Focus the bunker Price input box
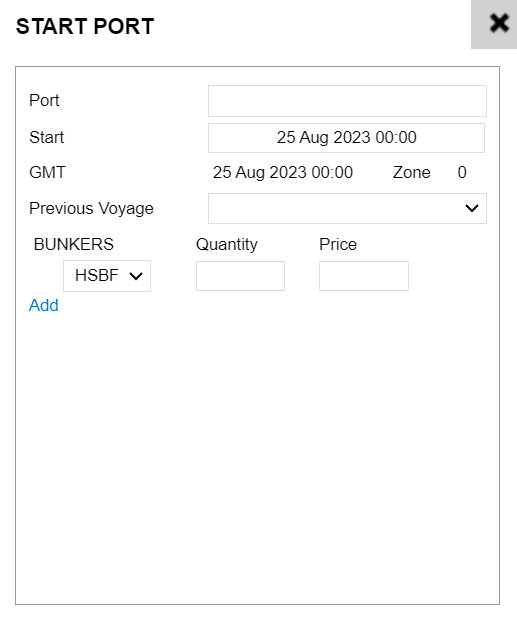This screenshot has width=517, height=621. coord(364,276)
